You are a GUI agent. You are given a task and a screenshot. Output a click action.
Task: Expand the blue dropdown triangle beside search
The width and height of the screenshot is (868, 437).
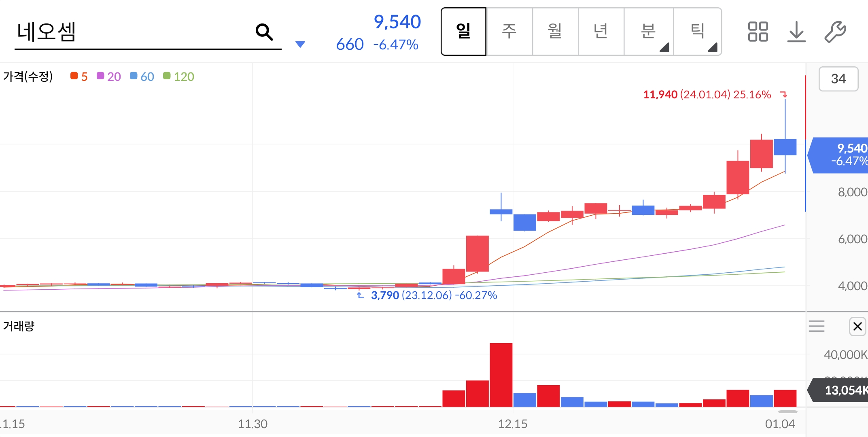(x=300, y=44)
